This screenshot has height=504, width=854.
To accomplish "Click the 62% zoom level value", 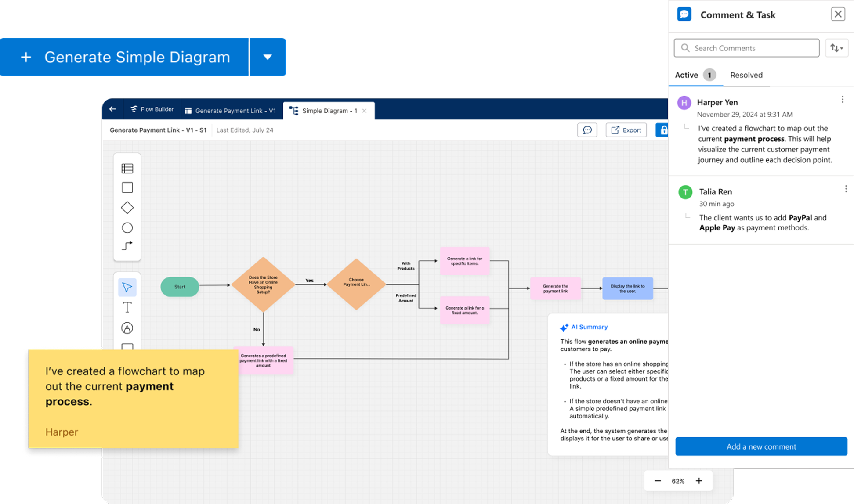I will [678, 481].
